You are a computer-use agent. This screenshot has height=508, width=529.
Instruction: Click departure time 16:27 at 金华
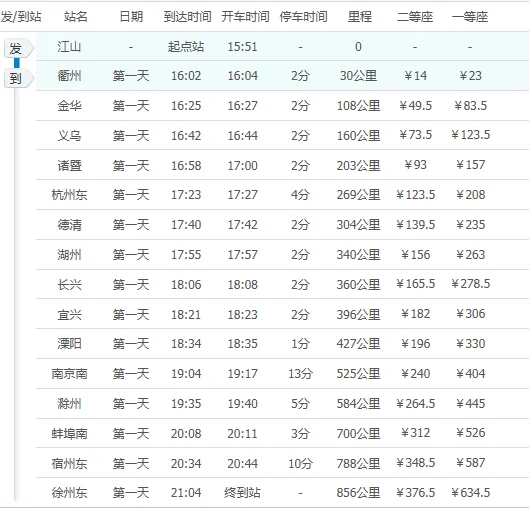243,106
